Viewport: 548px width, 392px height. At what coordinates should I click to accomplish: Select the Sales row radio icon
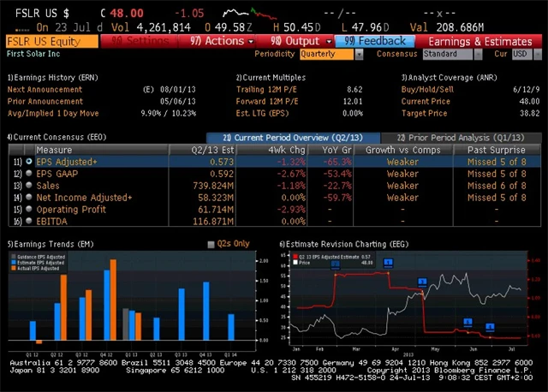click(29, 185)
